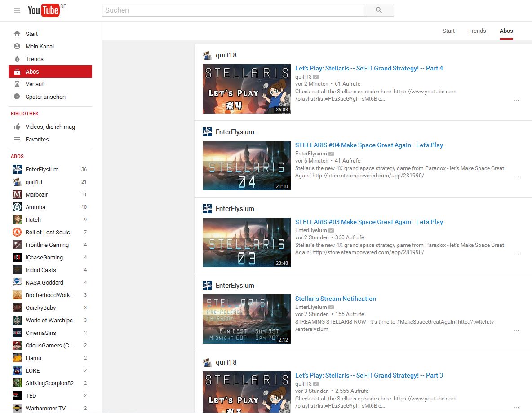Open iChaseGaming subscription
532x413 pixels.
click(x=50, y=257)
